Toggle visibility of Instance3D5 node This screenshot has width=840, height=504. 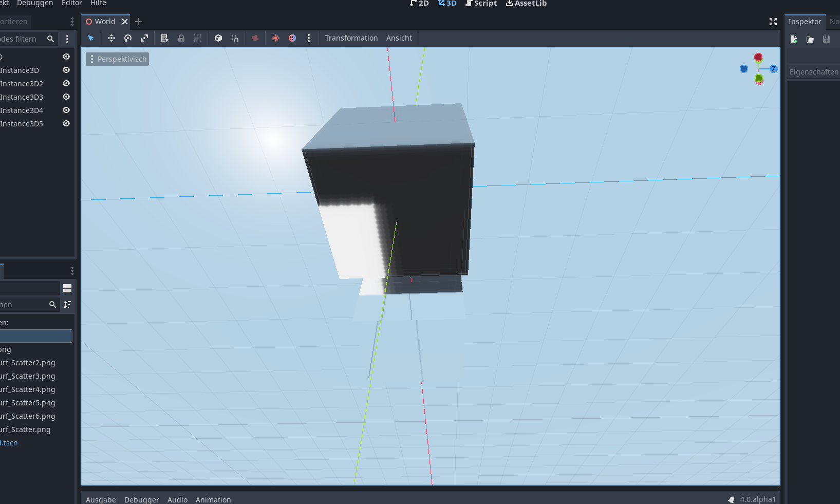coord(66,123)
